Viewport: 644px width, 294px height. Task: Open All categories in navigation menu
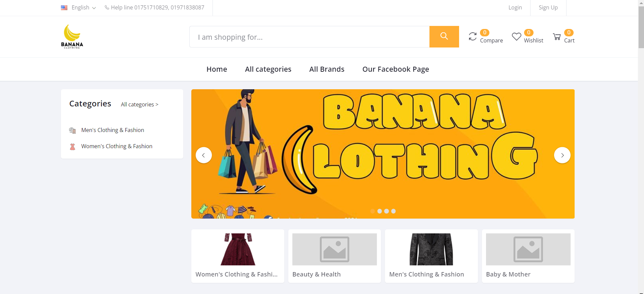[268, 69]
